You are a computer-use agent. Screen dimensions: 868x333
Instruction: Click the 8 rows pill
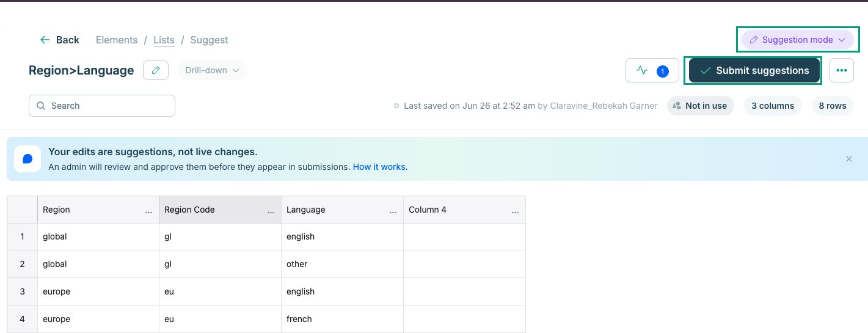[x=833, y=106]
